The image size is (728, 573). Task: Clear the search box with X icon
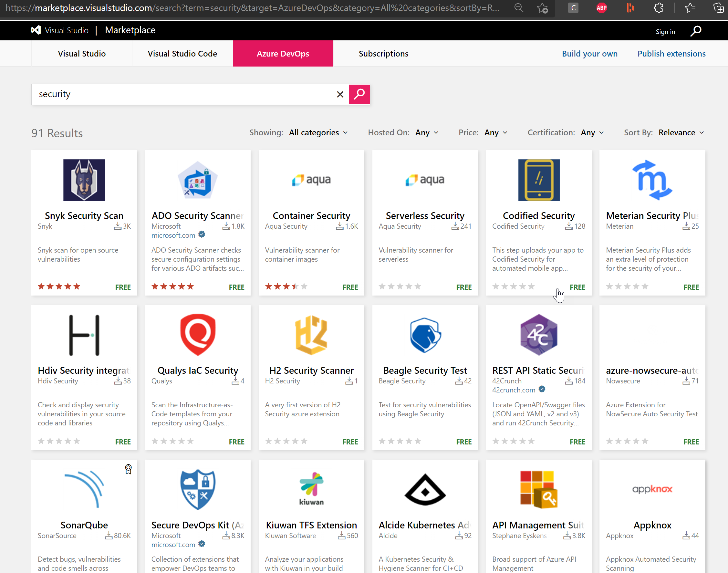[x=340, y=94]
